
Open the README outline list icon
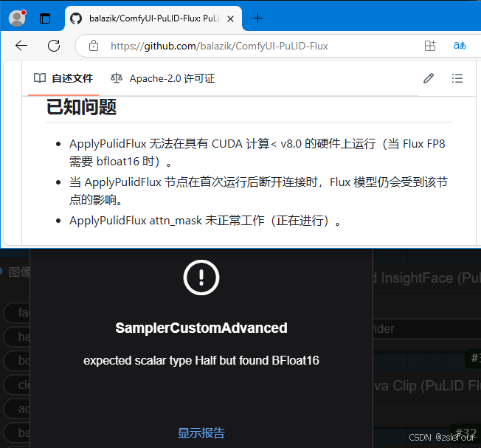(457, 78)
